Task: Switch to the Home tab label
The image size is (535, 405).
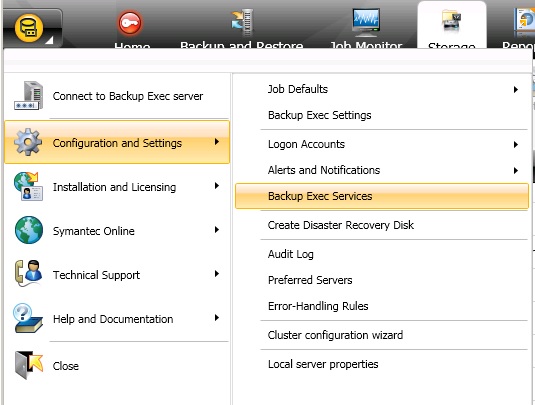Action: [132, 45]
